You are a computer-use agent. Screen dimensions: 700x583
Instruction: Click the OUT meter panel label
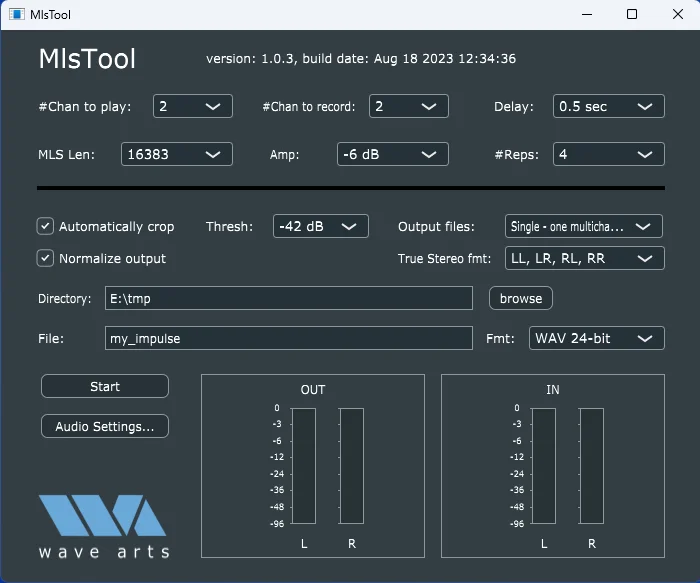click(x=312, y=390)
